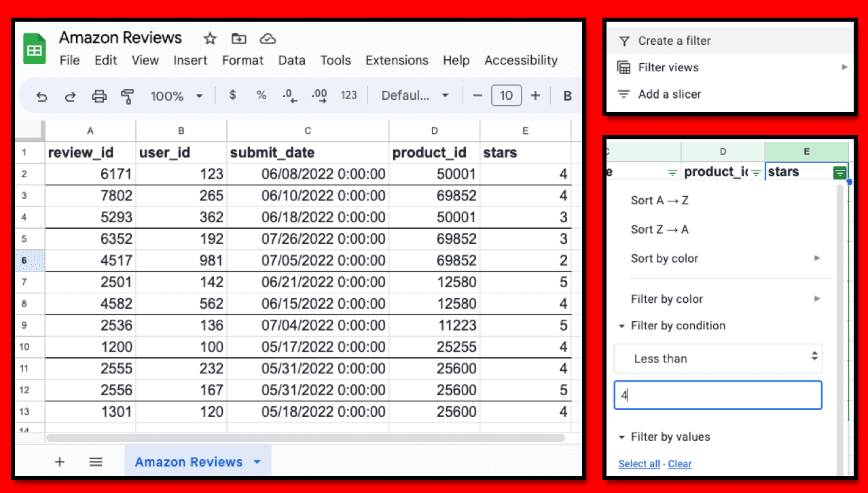The width and height of the screenshot is (868, 493).
Task: Open the Data menu
Action: (x=291, y=60)
